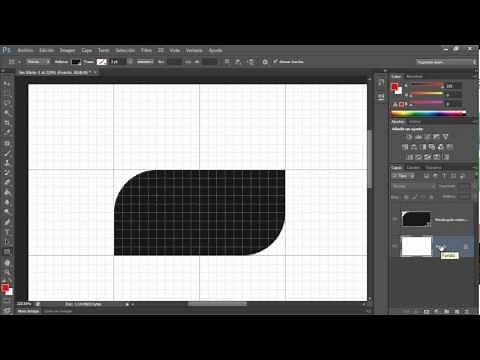The height and width of the screenshot is (360, 480).
Task: Add a Curves adjustment
Action: [x=428, y=137]
